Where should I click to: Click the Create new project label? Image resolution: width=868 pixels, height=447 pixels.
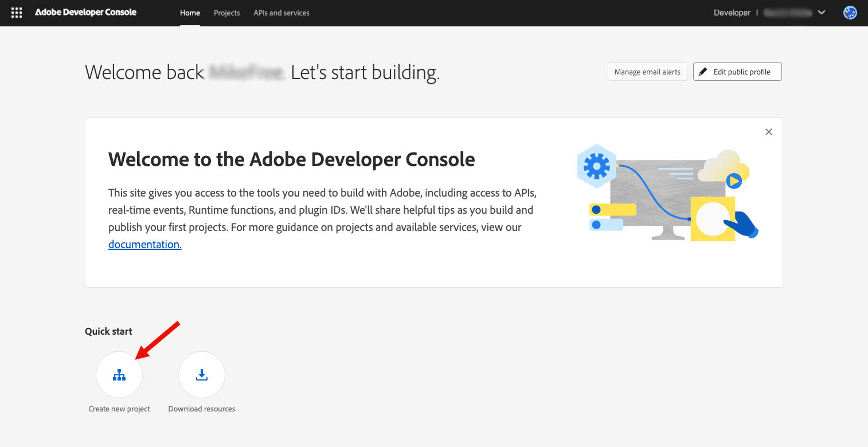click(x=119, y=409)
